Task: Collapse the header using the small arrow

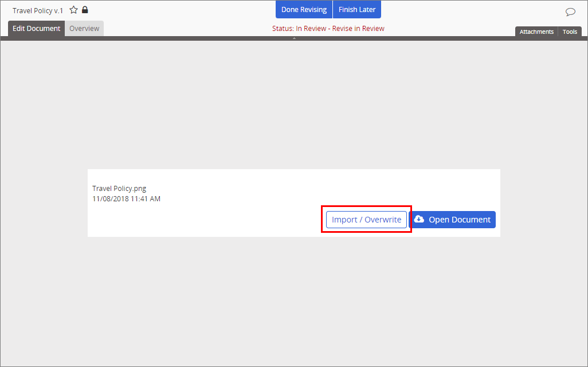Action: coord(294,38)
